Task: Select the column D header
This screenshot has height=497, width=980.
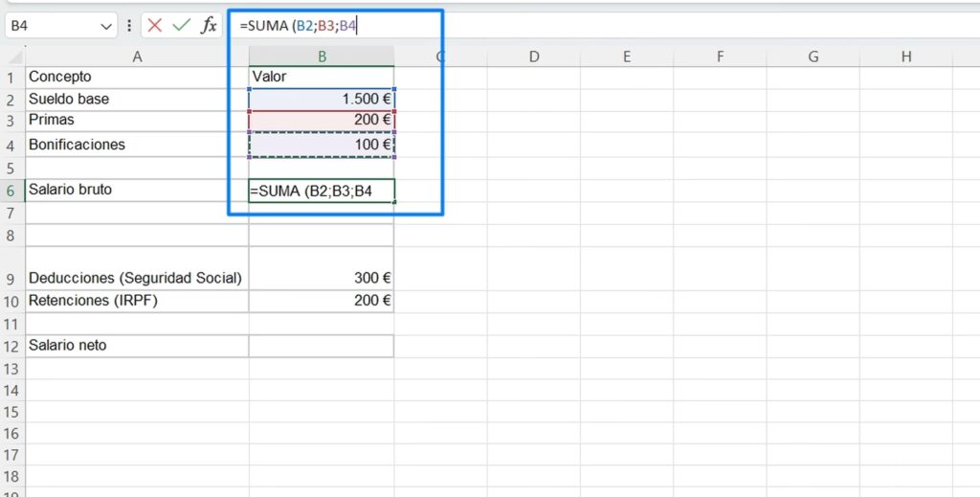Action: (x=534, y=56)
